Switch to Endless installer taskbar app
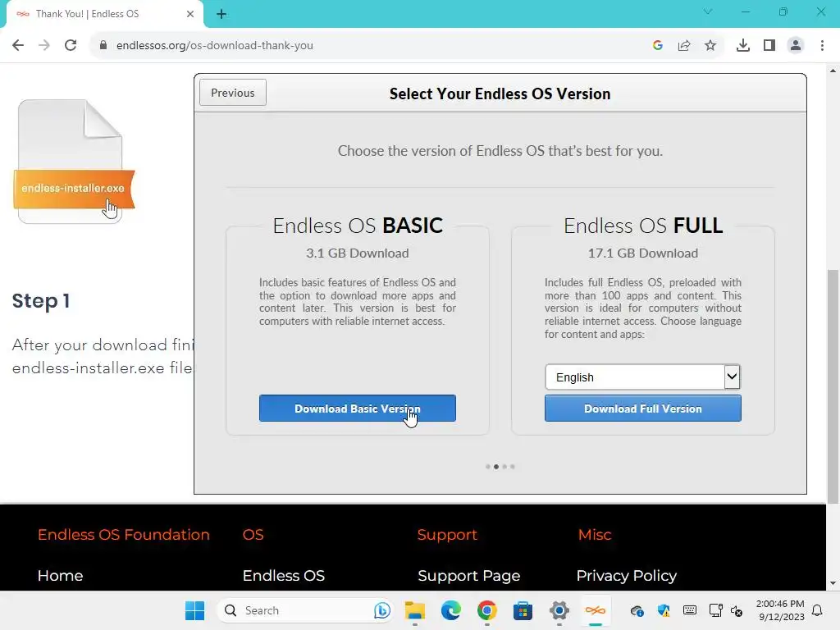The height and width of the screenshot is (630, 840). point(595,610)
